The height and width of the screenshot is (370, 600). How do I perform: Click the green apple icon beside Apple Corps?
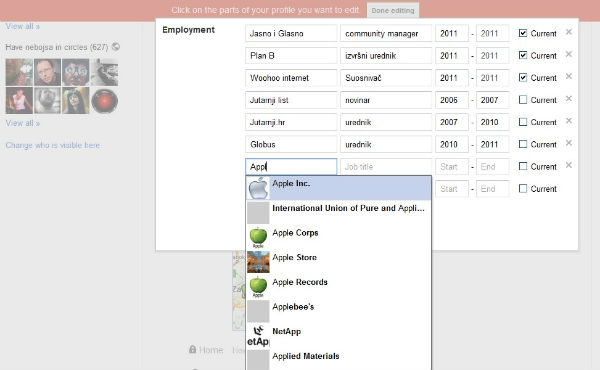click(258, 237)
